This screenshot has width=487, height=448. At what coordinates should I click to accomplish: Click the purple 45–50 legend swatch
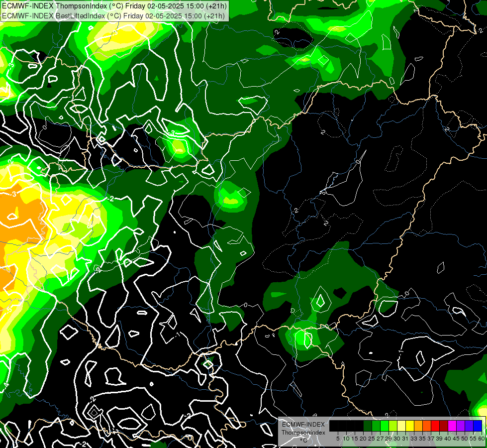(461, 426)
